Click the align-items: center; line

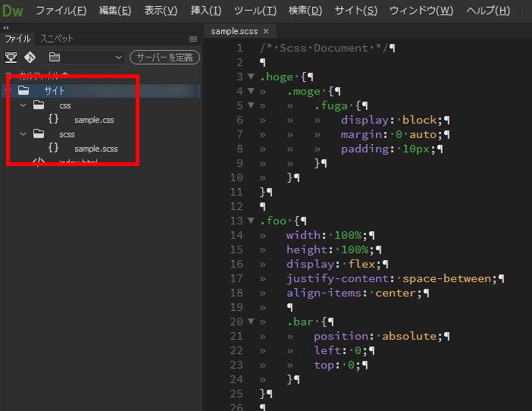[355, 293]
